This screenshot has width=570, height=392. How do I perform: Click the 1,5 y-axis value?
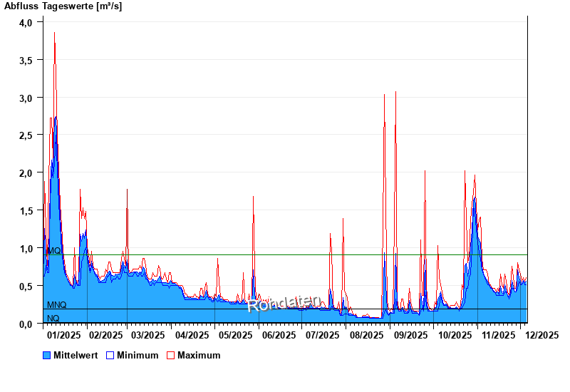pyautogui.click(x=26, y=211)
